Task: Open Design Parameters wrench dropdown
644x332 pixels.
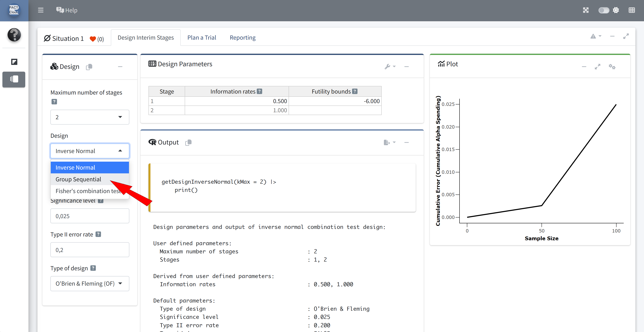Action: point(389,66)
